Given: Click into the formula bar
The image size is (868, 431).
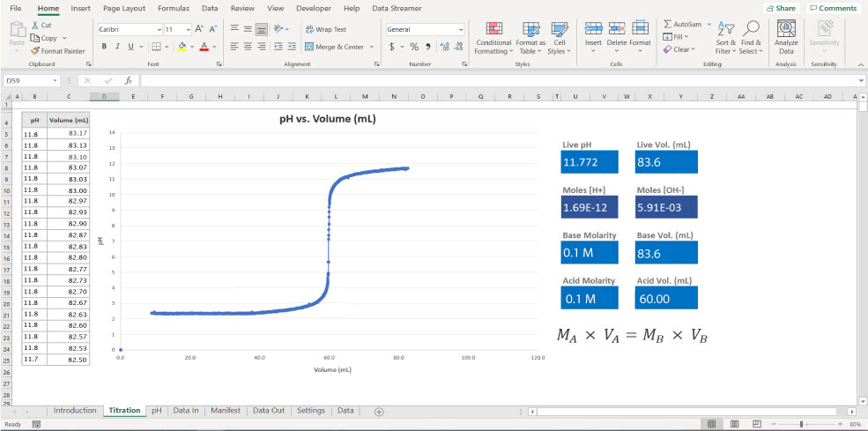Looking at the screenshot, I should coord(498,81).
